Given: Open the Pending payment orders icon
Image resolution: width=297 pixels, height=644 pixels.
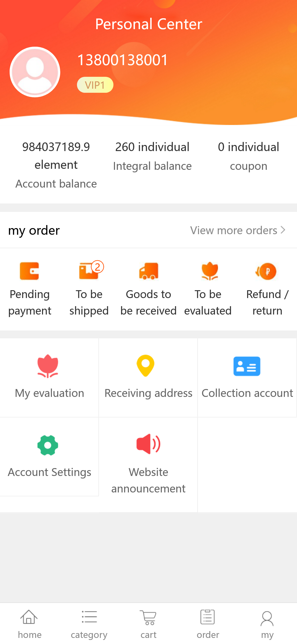Looking at the screenshot, I should point(29,271).
